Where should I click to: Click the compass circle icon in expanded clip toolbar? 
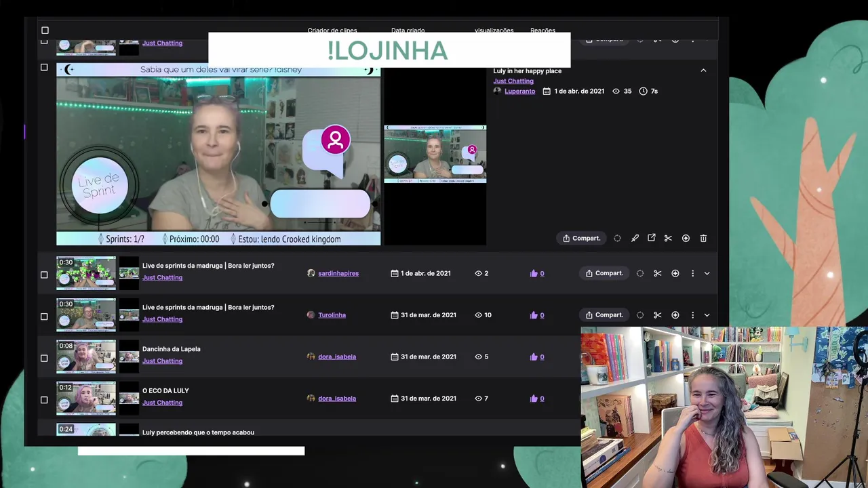686,238
